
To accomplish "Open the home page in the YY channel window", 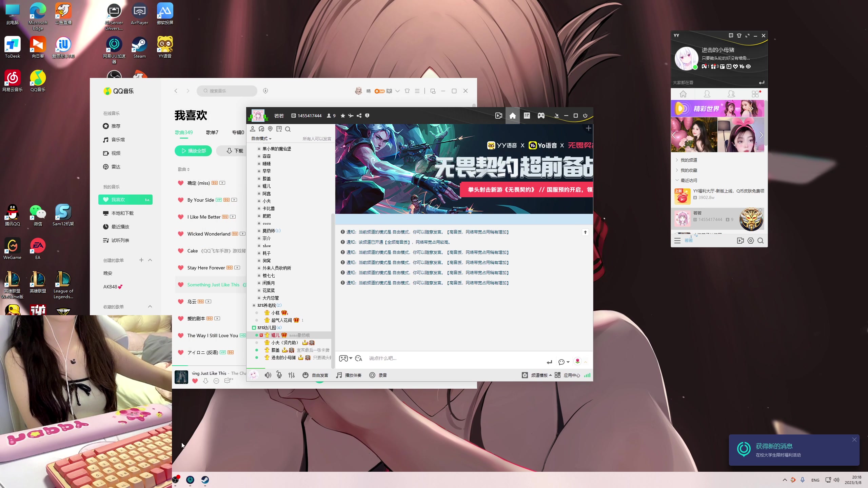I will (x=512, y=116).
